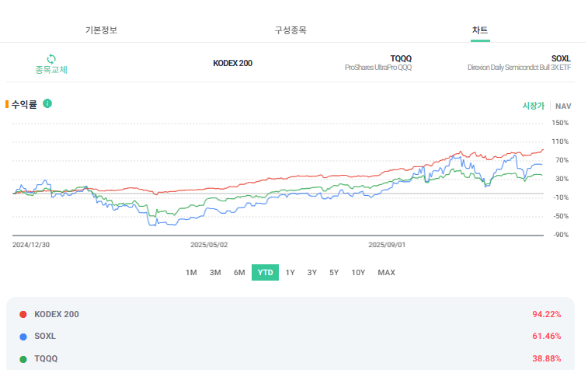The height and width of the screenshot is (370, 588).
Task: Click the 종목교체 text link
Action: [x=51, y=70]
